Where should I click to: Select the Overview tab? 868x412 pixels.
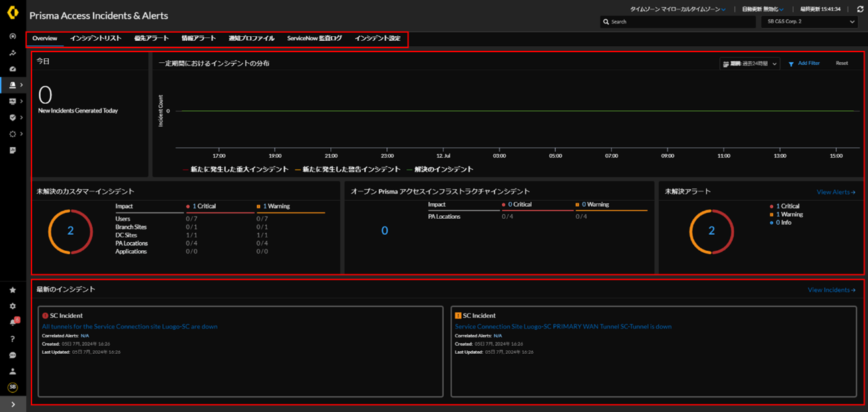pos(45,38)
